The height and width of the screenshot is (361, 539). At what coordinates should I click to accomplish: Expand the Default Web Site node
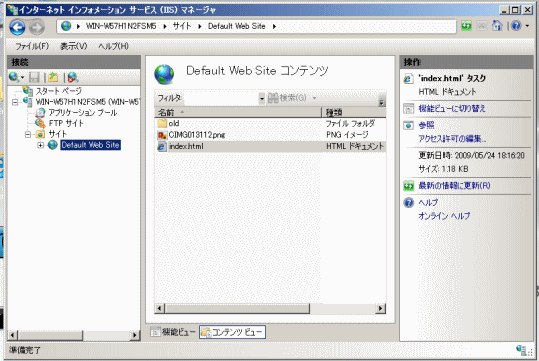(41, 145)
